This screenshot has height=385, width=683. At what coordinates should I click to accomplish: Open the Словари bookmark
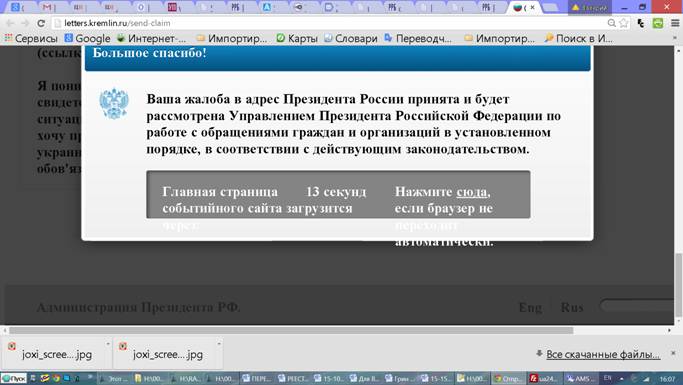click(351, 38)
